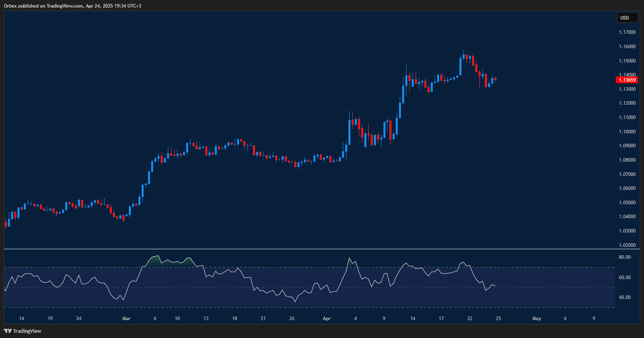Image resolution: width=644 pixels, height=338 pixels.
Task: Click the 40.00 RSI scale label
Action: click(625, 297)
